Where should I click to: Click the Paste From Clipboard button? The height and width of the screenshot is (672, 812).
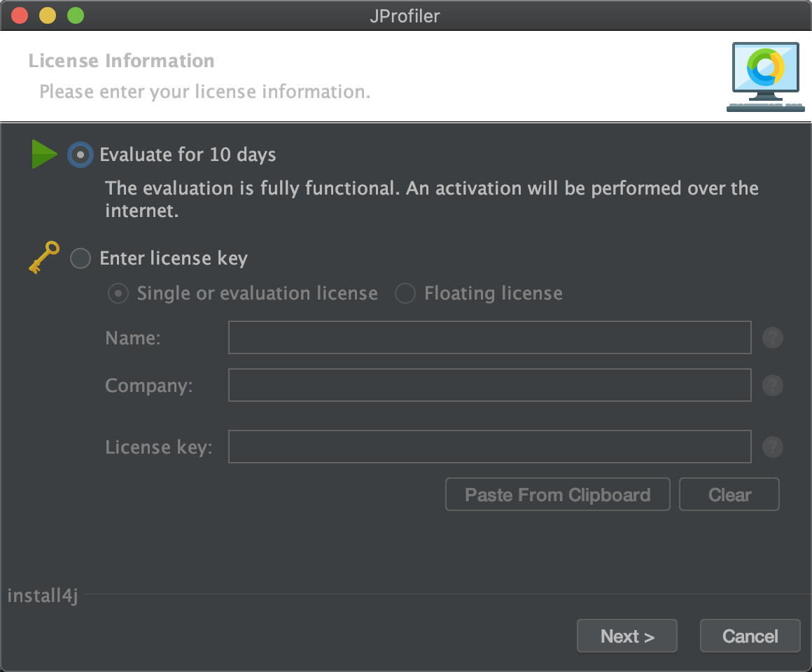point(558,494)
